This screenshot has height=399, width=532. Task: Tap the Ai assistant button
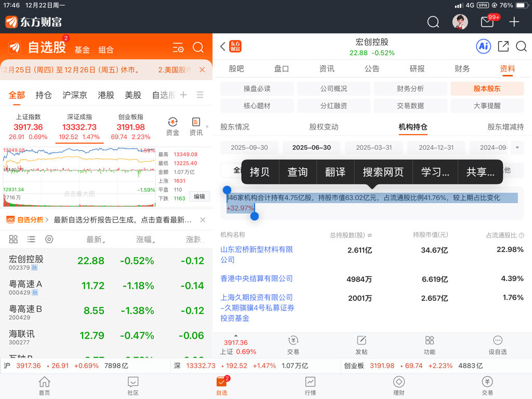[x=484, y=46]
